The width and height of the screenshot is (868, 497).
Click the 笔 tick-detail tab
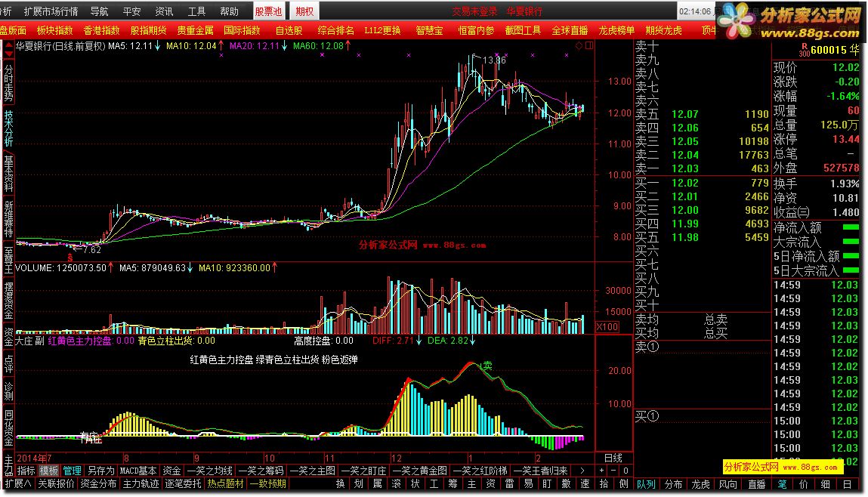tap(782, 484)
